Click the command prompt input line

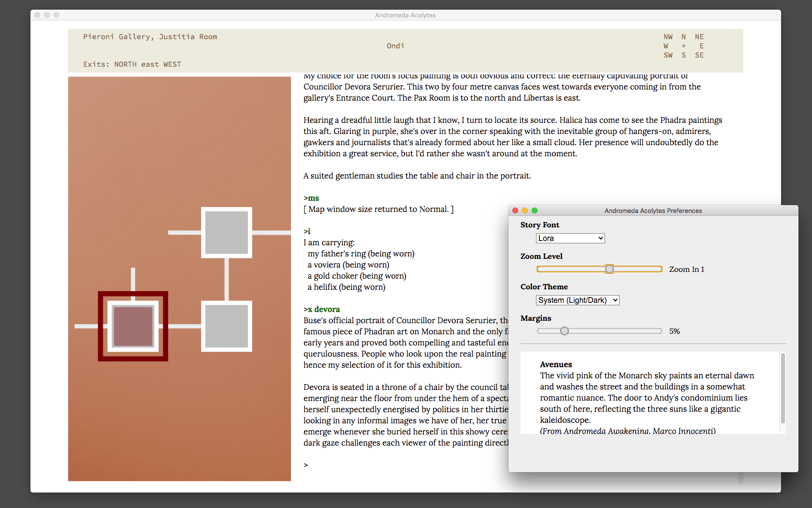387,465
